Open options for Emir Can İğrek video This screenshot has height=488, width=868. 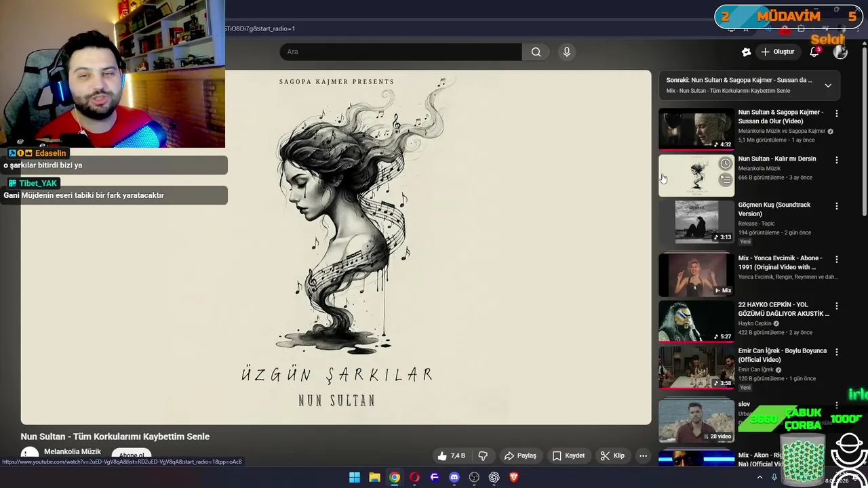[836, 352]
